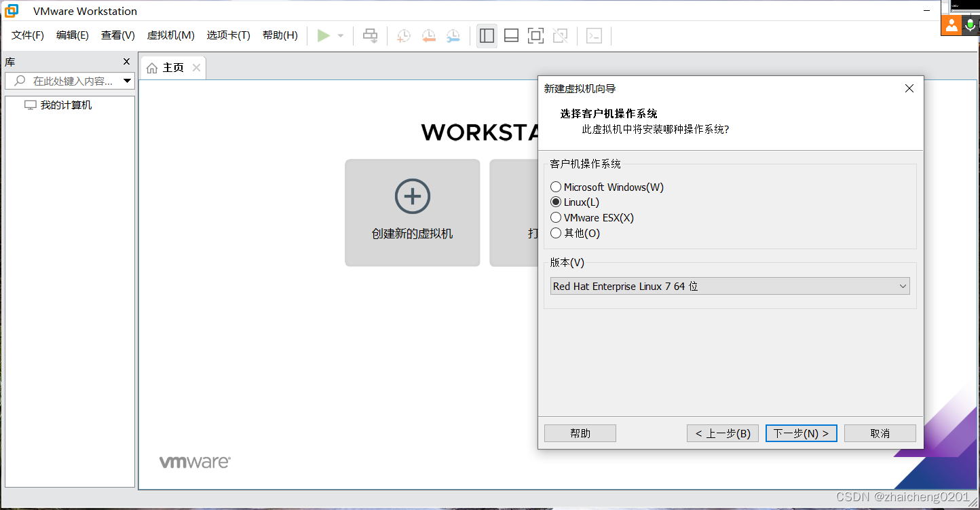The height and width of the screenshot is (510, 980).
Task: Click the < 上一步(B) back button
Action: click(723, 433)
